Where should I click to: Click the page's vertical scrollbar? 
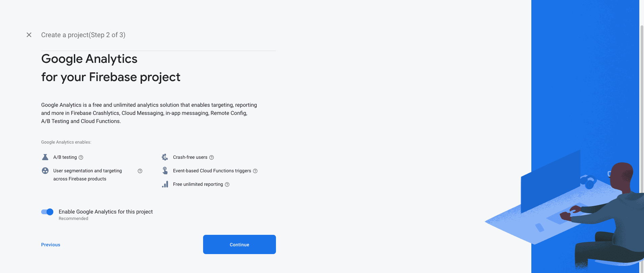tap(642, 135)
